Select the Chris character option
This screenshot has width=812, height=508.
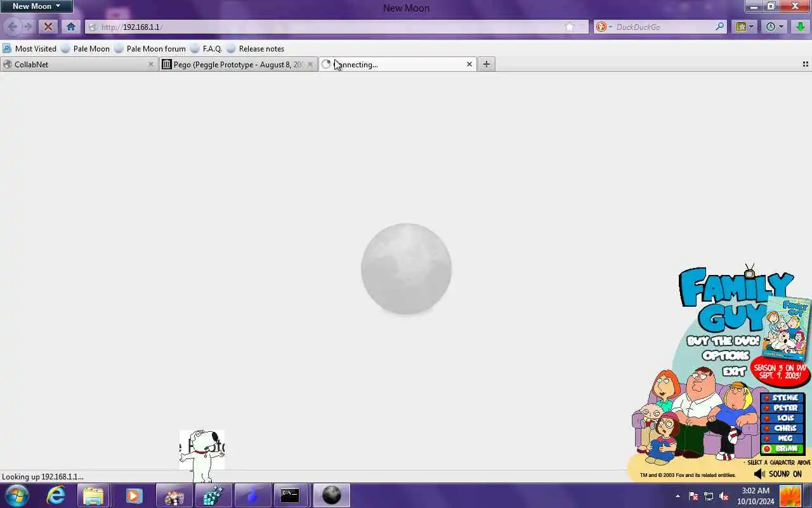click(x=782, y=429)
